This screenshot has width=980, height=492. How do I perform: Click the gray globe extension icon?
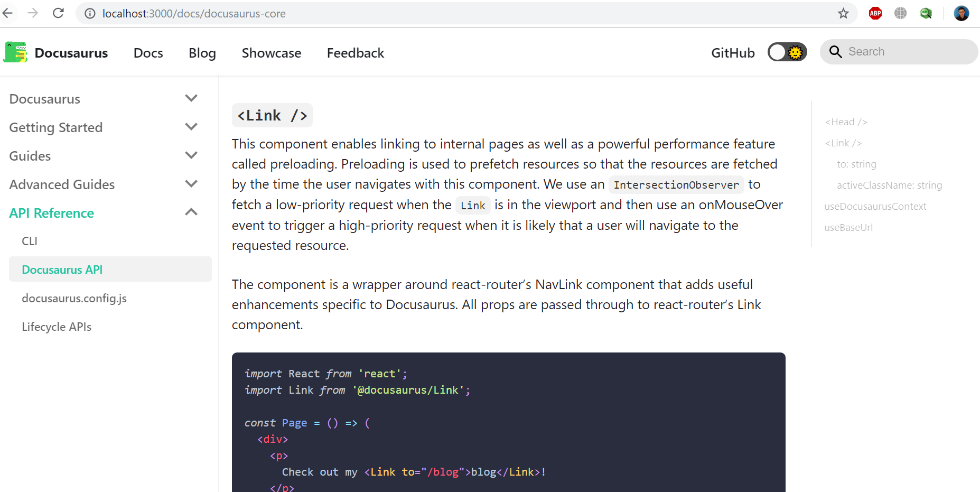pos(901,14)
